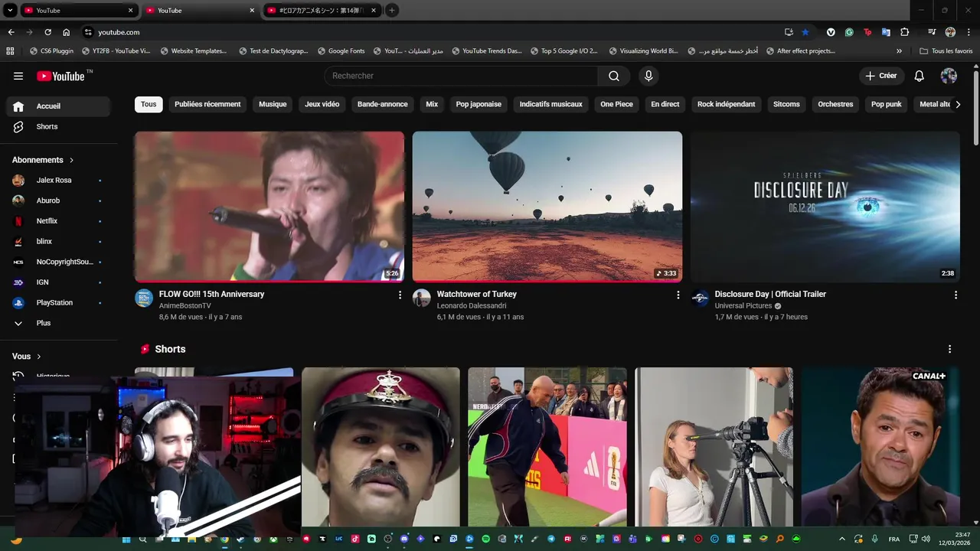Start voice search with the microphone
This screenshot has height=551, width=980.
coord(648,76)
